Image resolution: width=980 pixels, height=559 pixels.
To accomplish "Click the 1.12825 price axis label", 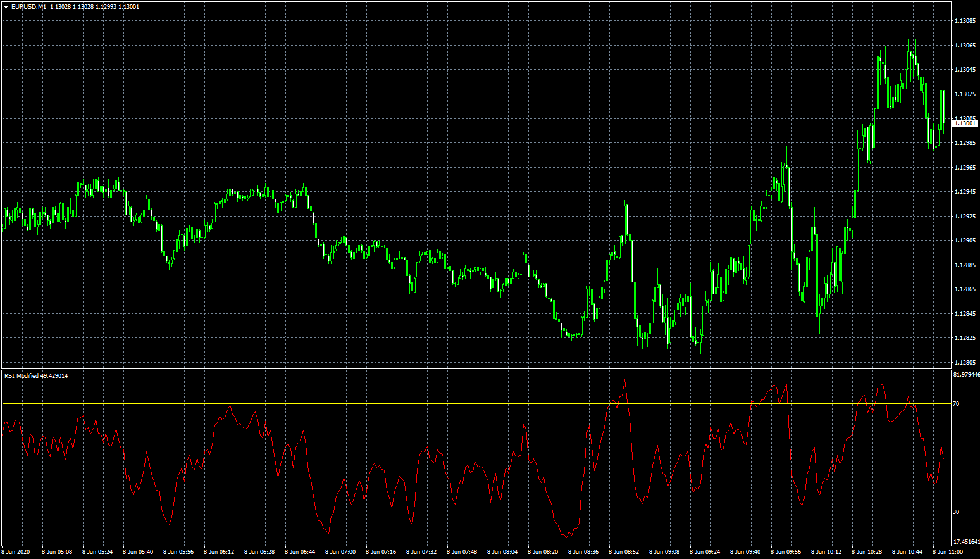I will pyautogui.click(x=965, y=338).
